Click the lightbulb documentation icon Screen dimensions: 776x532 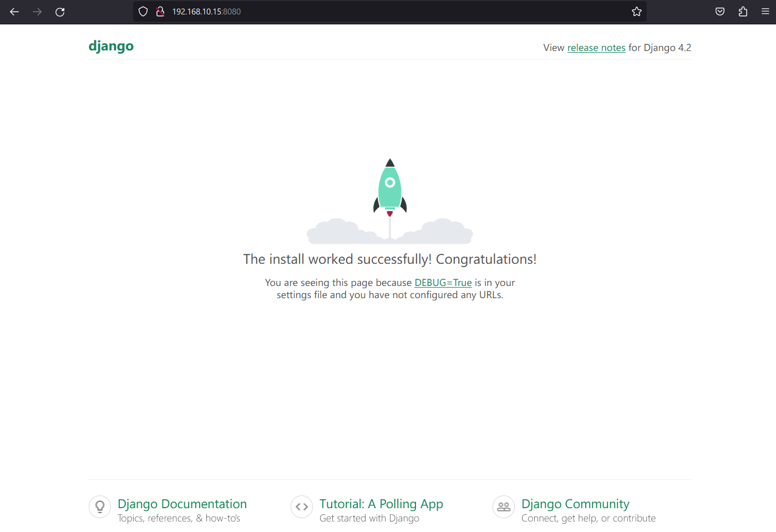tap(100, 507)
